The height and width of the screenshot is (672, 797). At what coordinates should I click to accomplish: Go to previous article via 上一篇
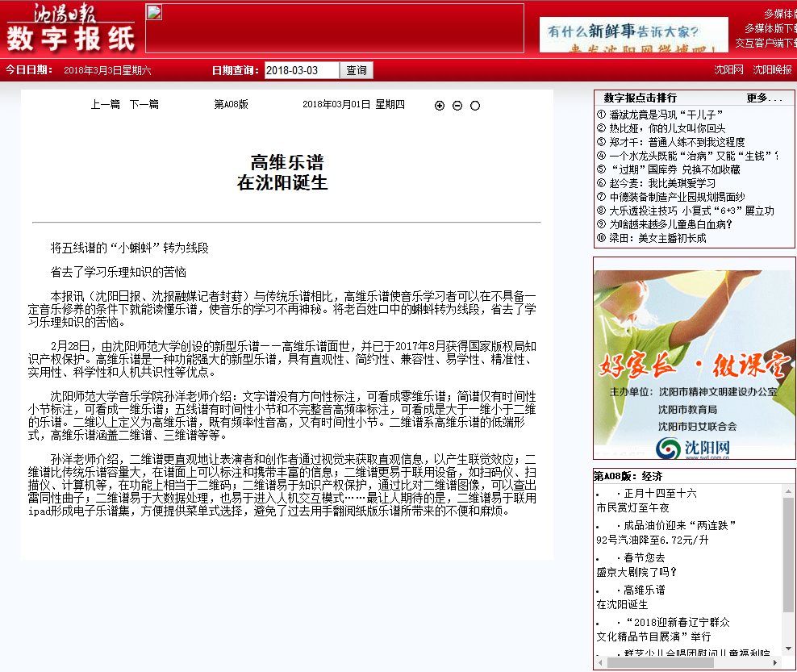105,104
